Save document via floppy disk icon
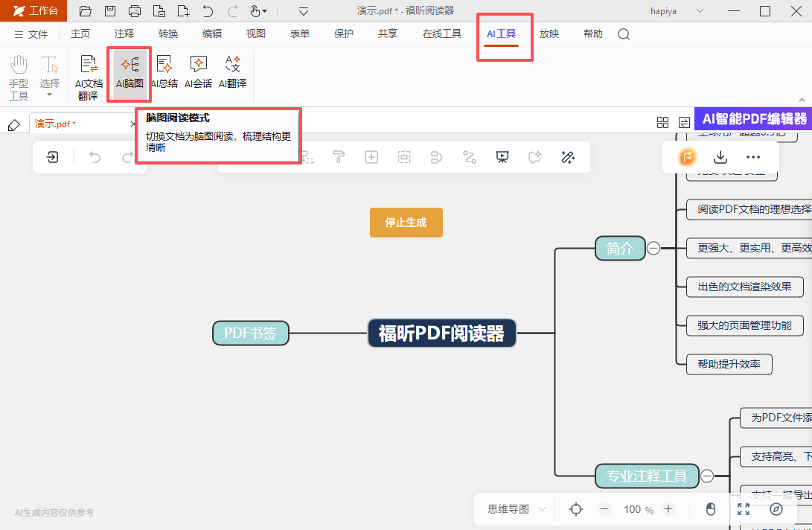The height and width of the screenshot is (530, 812). pos(110,11)
